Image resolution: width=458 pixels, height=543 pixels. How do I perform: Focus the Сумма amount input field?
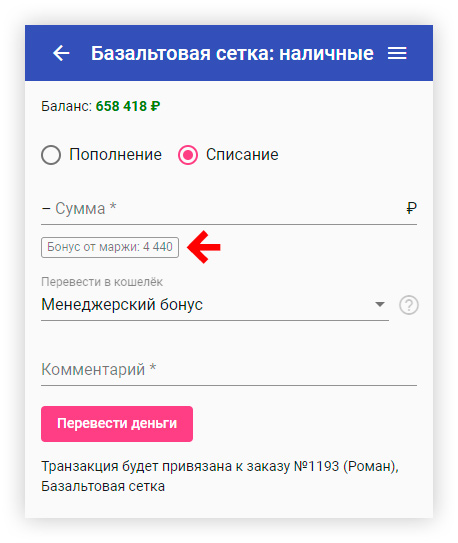point(229,209)
